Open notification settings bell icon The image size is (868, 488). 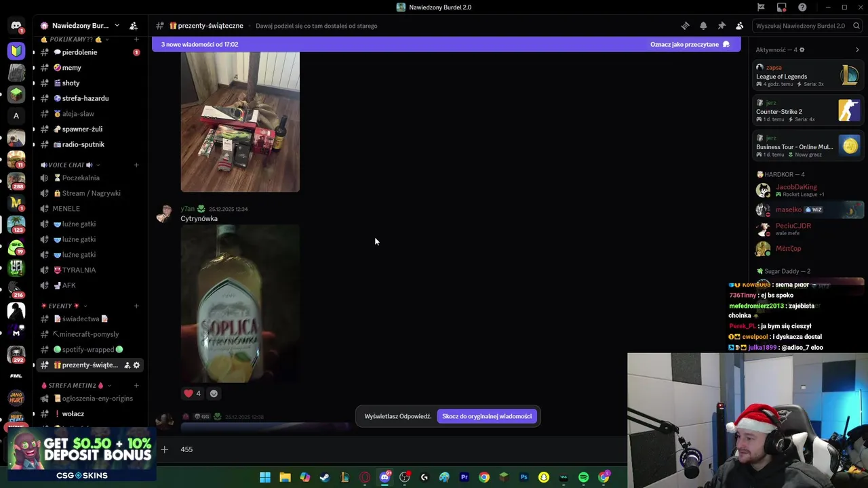703,26
